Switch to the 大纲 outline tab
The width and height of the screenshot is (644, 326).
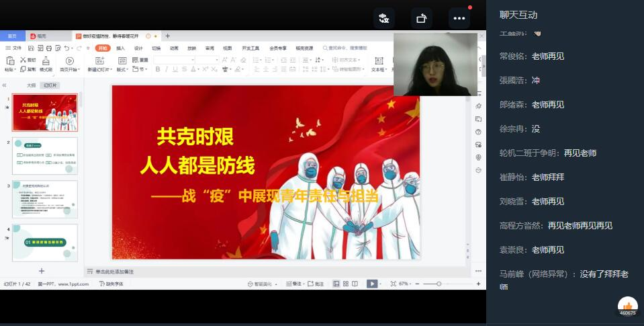click(x=31, y=85)
